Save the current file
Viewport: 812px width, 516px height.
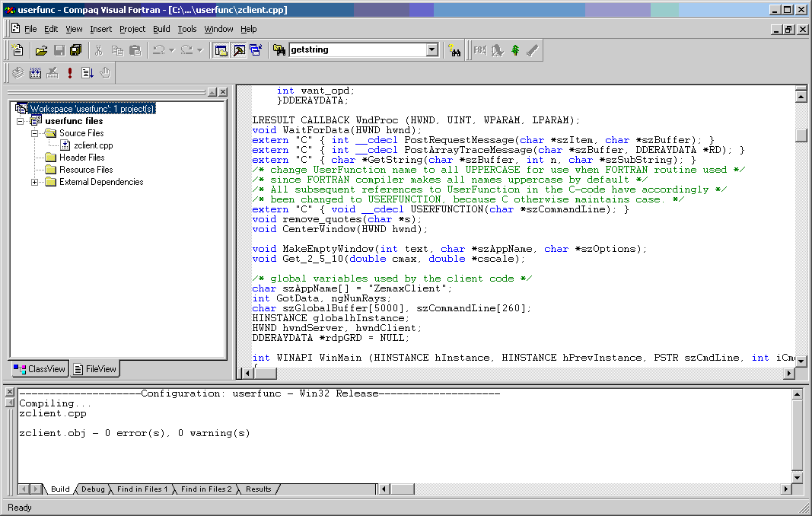pos(59,49)
